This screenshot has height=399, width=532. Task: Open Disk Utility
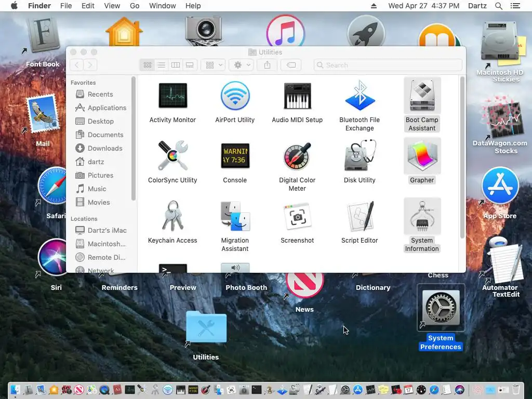(x=360, y=156)
